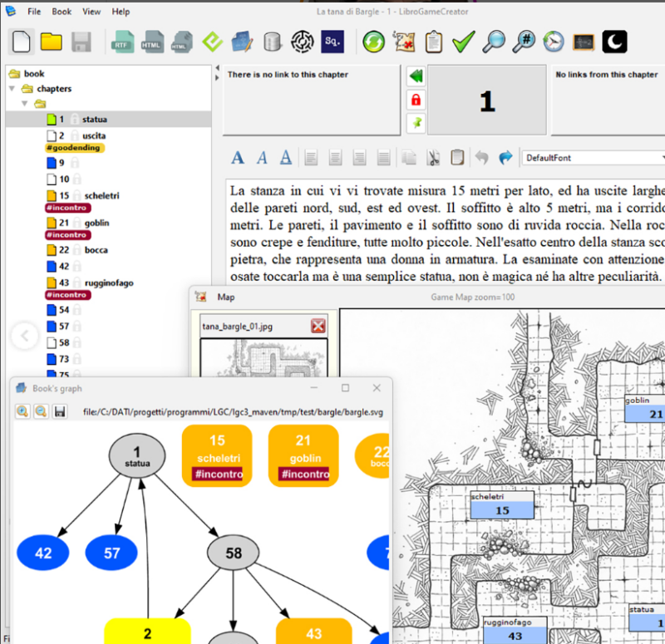
Task: Open the magnifier search tool
Action: 494,42
